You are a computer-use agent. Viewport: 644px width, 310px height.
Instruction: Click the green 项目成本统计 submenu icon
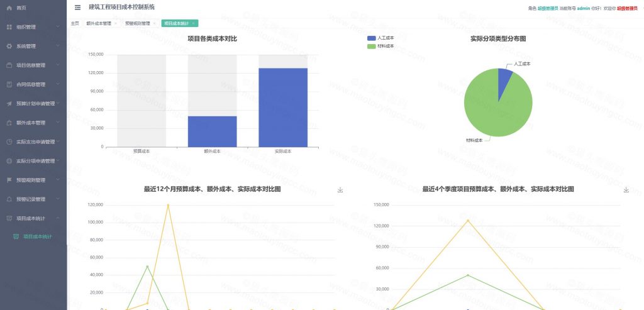[x=16, y=236]
